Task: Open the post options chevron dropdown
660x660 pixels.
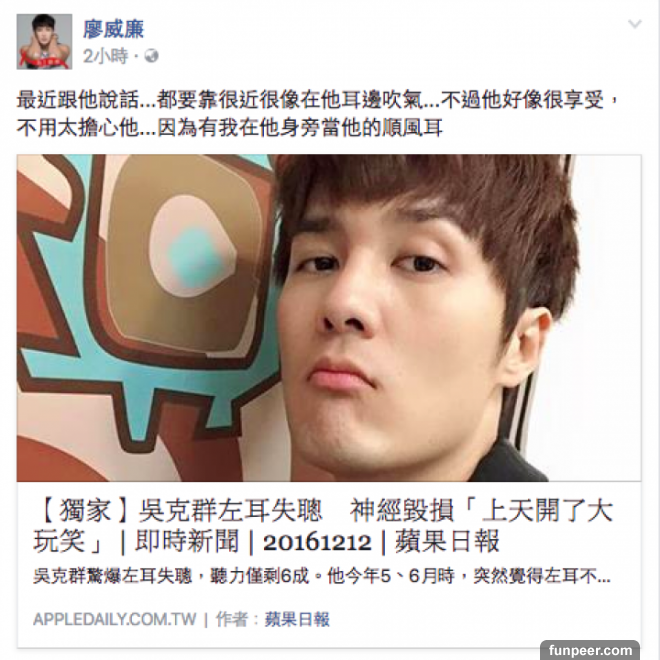Action: (635, 24)
